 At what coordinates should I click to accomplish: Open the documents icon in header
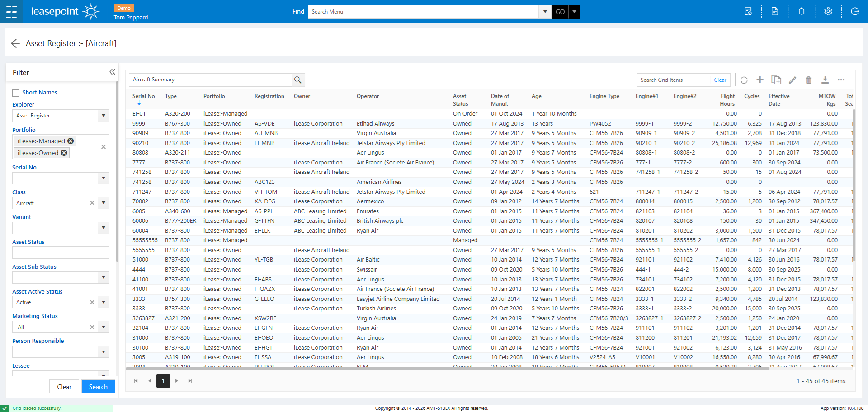tap(775, 12)
